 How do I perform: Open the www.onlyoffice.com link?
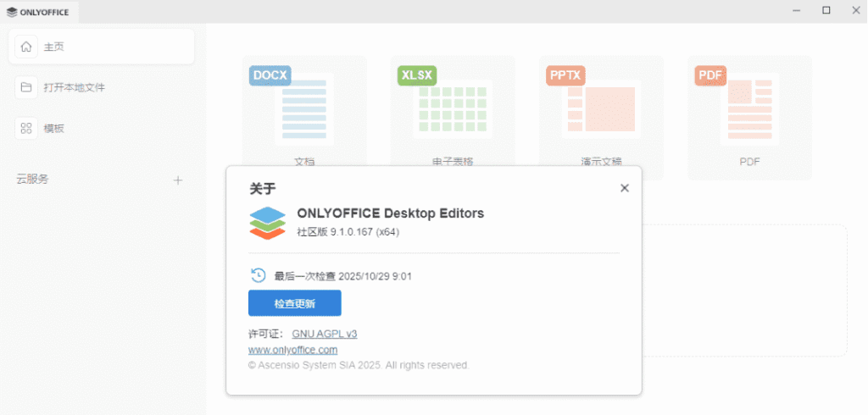292,350
